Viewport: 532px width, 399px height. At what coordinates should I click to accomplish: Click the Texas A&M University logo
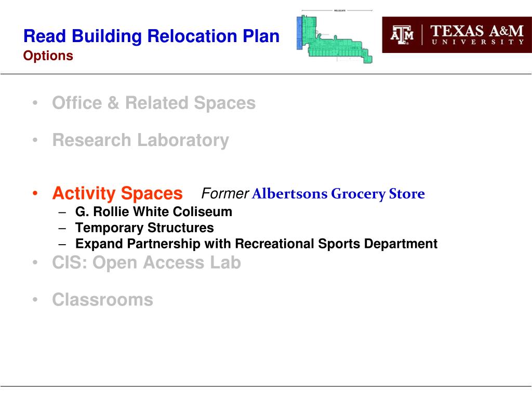coord(457,35)
